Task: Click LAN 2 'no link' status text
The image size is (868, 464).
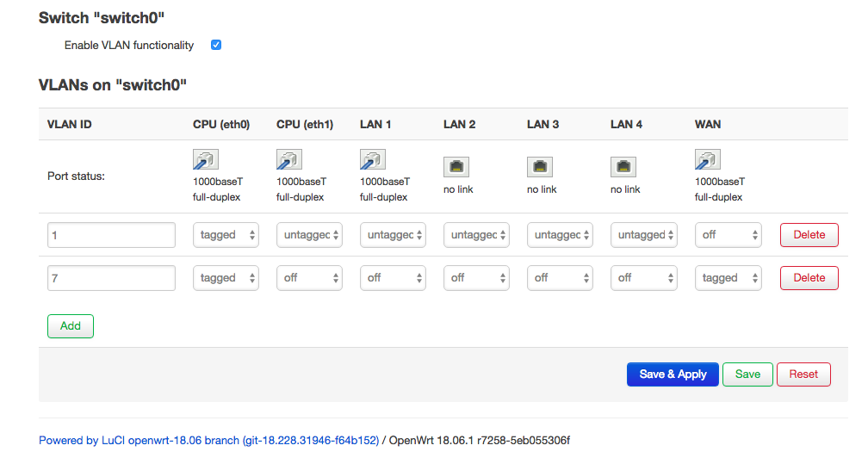Action: tap(458, 189)
